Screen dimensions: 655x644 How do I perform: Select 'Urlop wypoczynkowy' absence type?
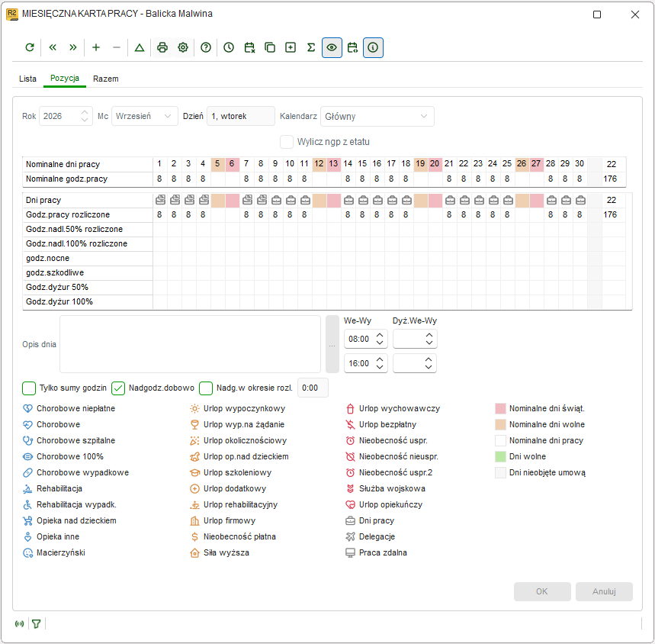pos(238,409)
